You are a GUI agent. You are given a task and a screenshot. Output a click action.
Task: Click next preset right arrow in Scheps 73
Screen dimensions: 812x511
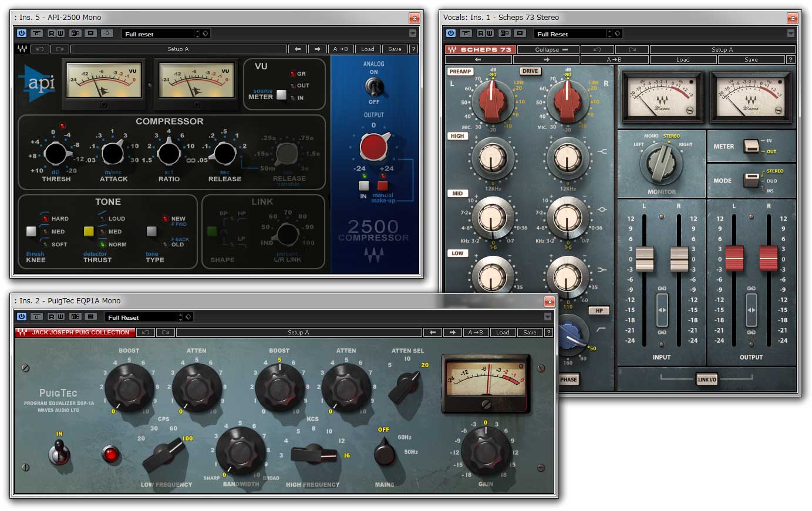click(x=546, y=60)
